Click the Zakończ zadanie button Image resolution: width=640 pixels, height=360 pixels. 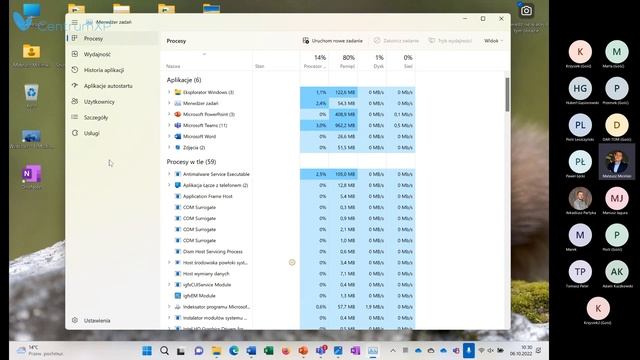click(x=396, y=41)
